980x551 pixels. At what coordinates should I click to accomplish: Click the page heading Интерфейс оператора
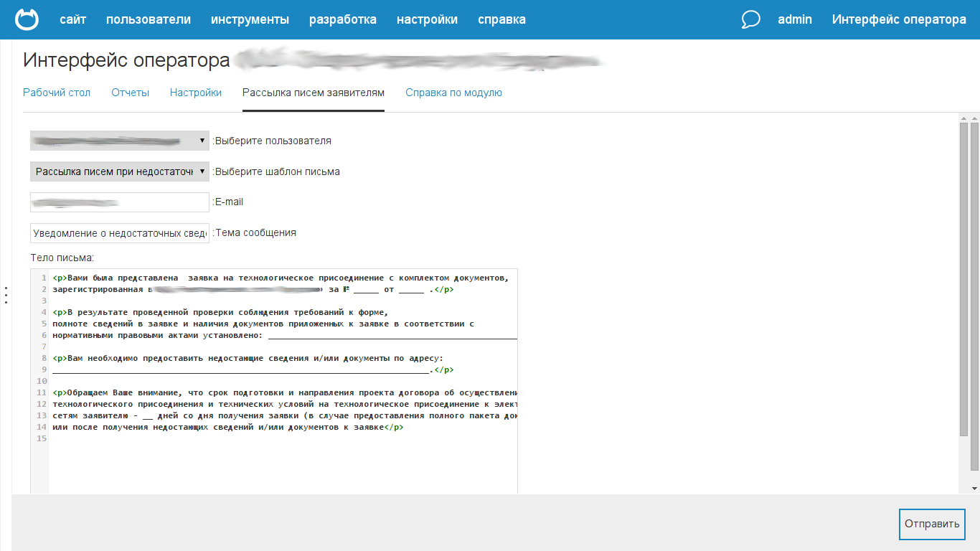126,60
